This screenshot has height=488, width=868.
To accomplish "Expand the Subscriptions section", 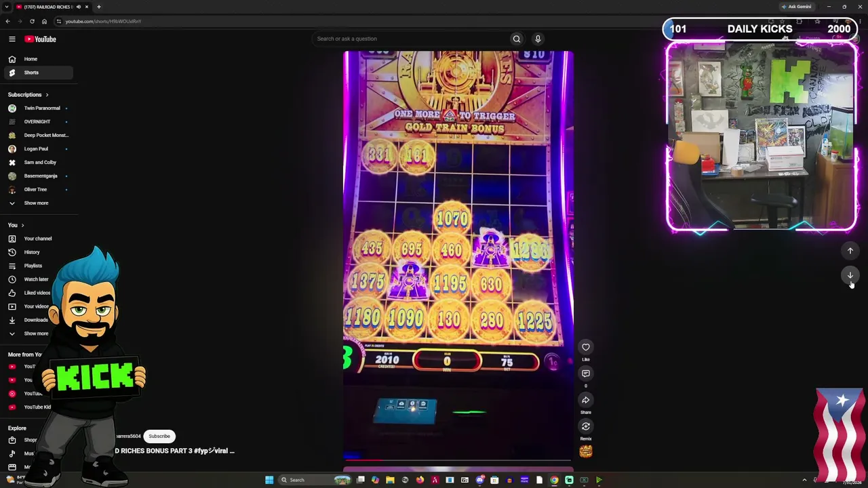I will pyautogui.click(x=28, y=95).
